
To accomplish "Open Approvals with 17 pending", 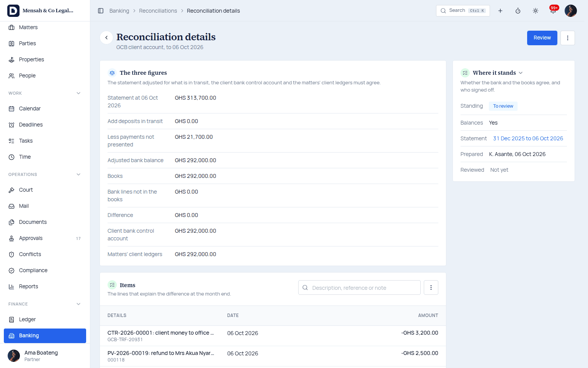I will 45,238.
